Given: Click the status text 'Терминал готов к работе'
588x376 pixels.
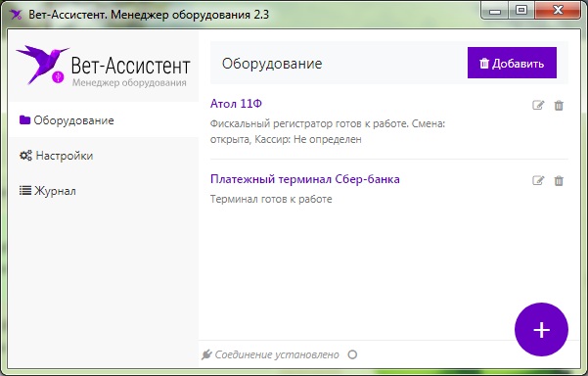Looking at the screenshot, I should [x=271, y=199].
